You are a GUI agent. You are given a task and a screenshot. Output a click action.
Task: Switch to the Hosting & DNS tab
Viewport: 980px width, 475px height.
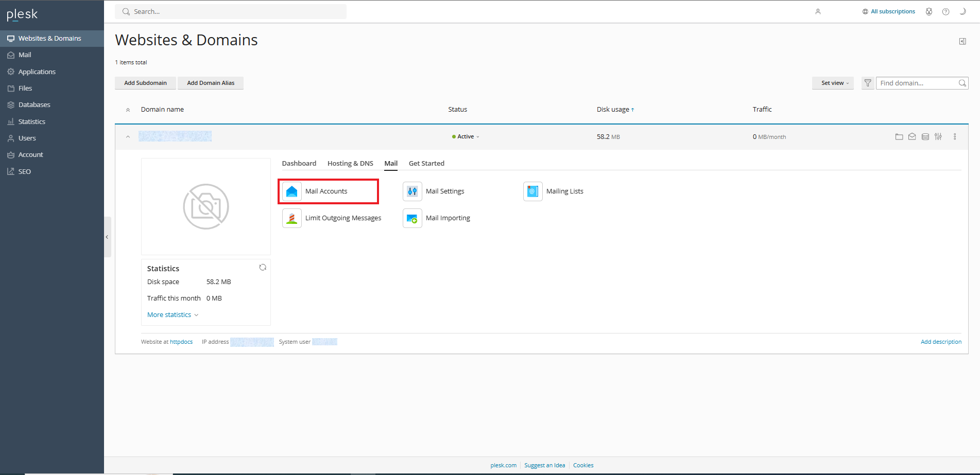coord(350,164)
